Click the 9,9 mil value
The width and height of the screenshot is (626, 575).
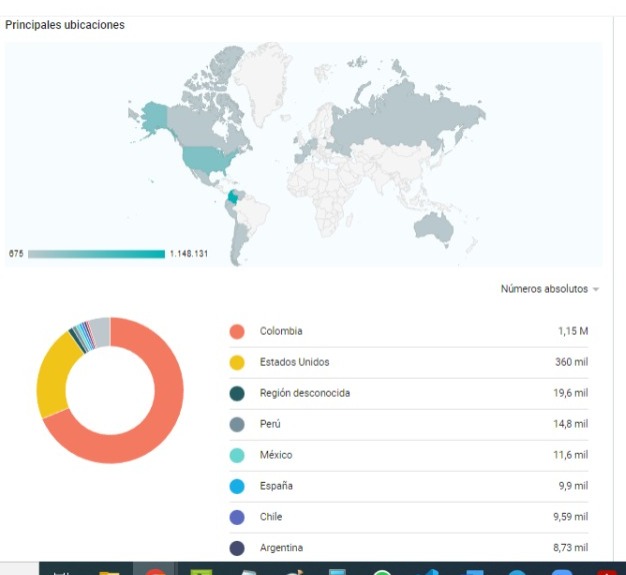(x=573, y=486)
